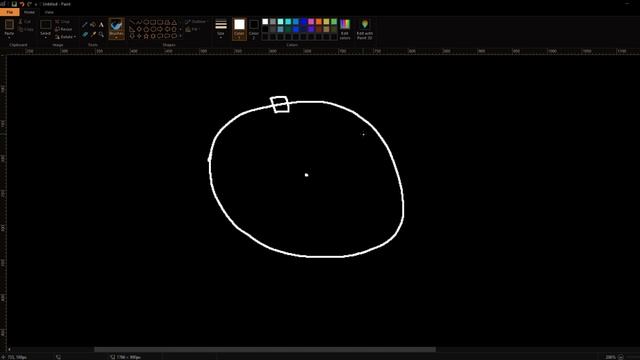Select the Eraser tool

click(x=85, y=34)
